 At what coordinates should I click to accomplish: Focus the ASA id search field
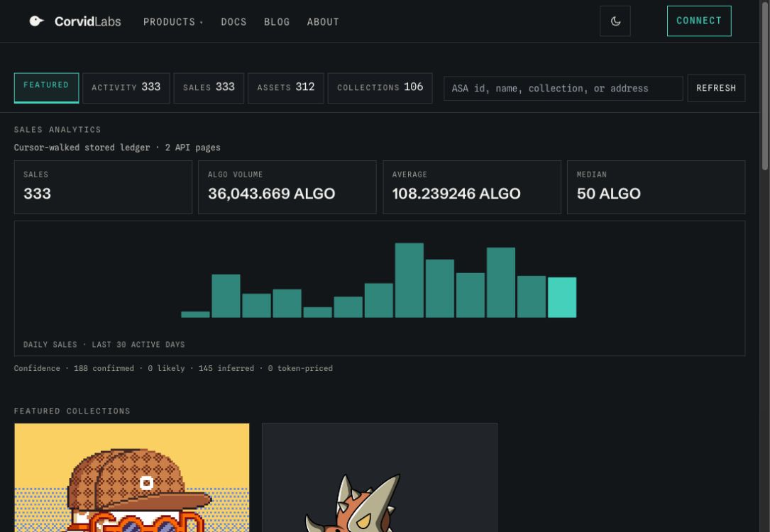(563, 89)
